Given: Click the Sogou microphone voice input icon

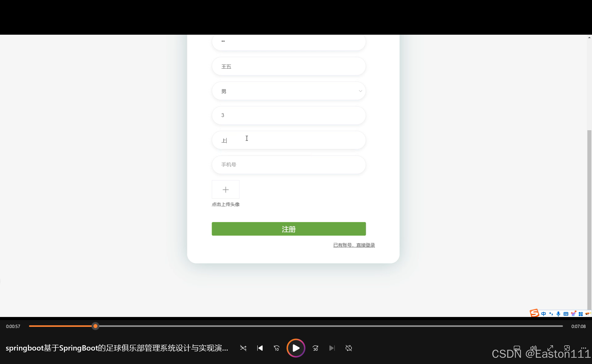Looking at the screenshot, I should pyautogui.click(x=558, y=314).
